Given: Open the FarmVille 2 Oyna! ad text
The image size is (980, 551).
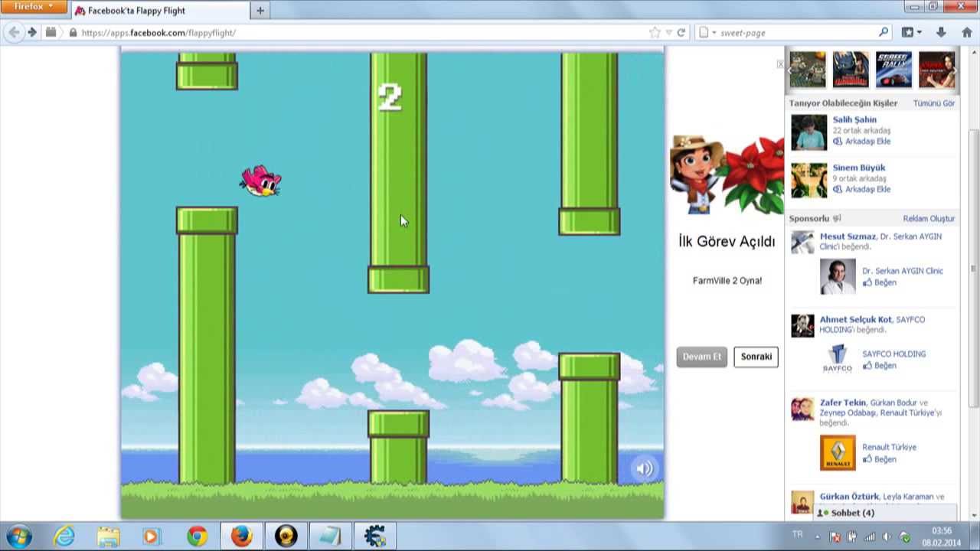Looking at the screenshot, I should 727,281.
